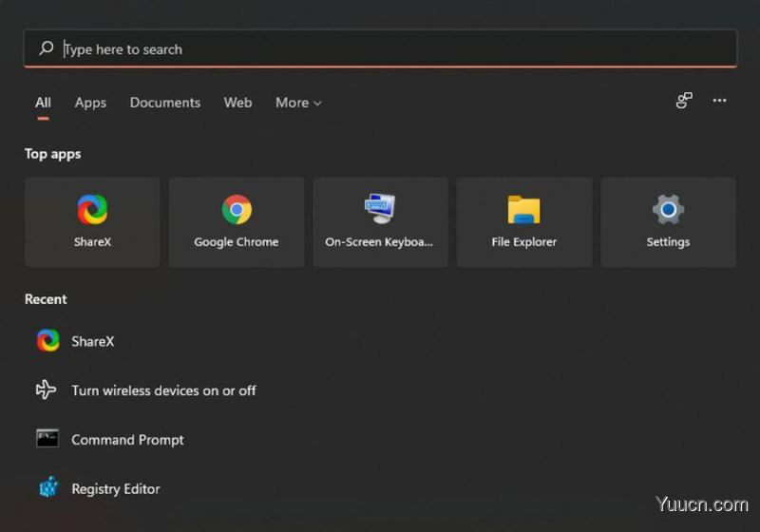Open the Settings tile
Screen dimensions: 760x532
click(669, 222)
